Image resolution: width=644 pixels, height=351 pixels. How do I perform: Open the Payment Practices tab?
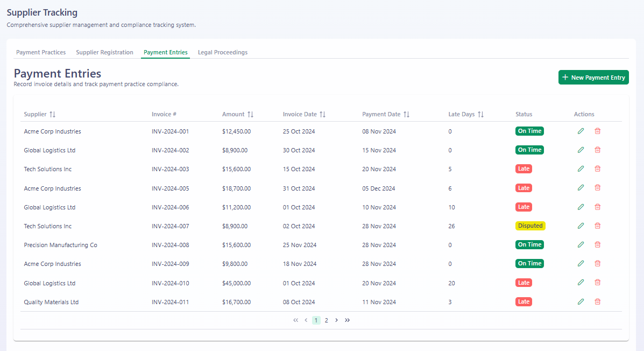point(41,52)
